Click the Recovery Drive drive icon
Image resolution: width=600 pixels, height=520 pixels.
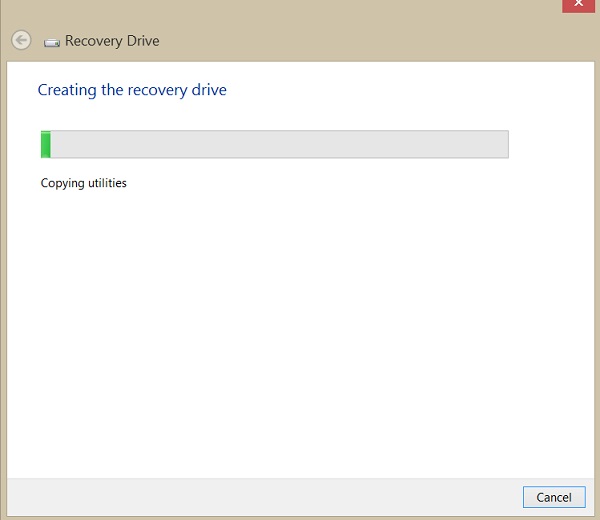tap(52, 42)
